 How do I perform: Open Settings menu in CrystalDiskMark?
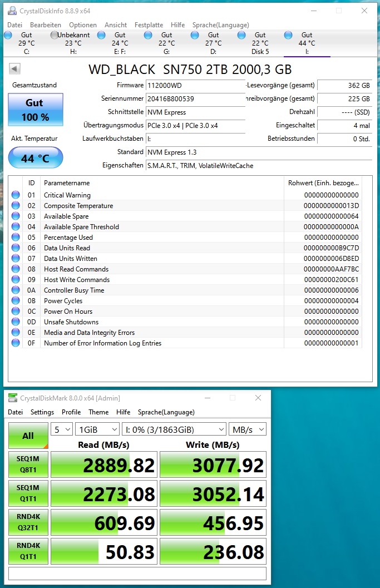tap(42, 412)
